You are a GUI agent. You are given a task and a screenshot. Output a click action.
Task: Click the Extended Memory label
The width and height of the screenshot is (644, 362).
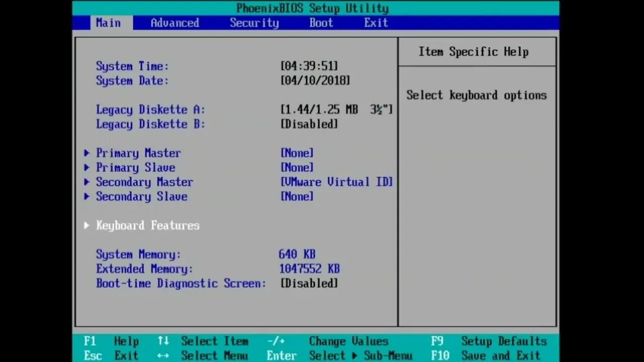[144, 269]
